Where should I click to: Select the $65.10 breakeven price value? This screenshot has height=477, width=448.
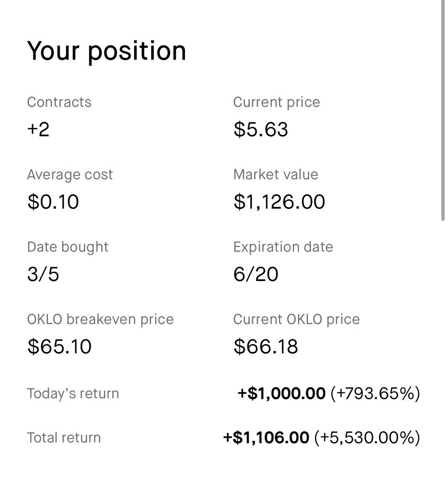click(59, 347)
